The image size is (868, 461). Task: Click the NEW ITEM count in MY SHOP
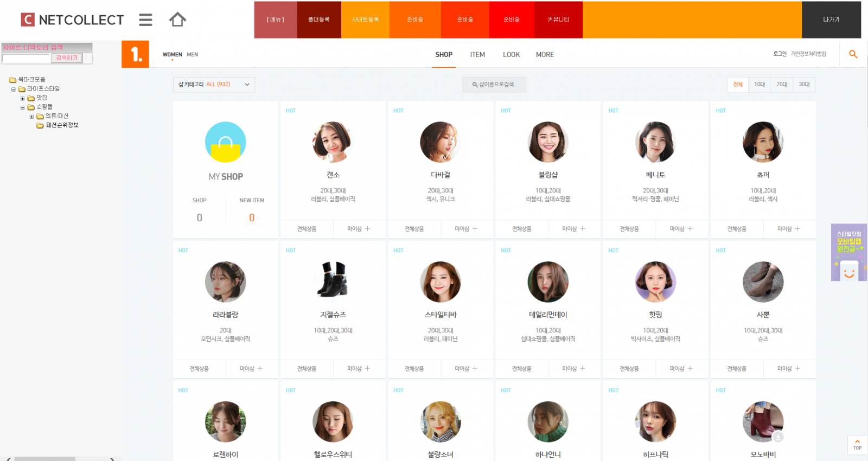[x=252, y=217]
